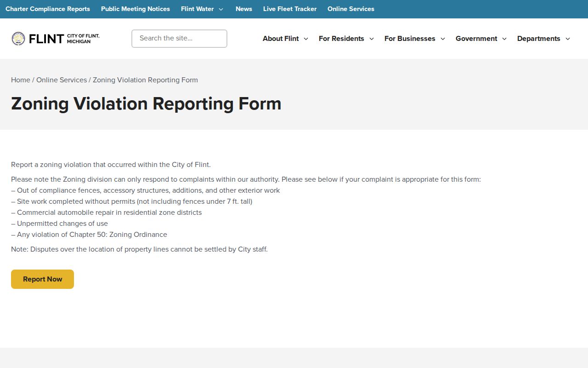Open Online Services breadcrumb link

click(62, 80)
